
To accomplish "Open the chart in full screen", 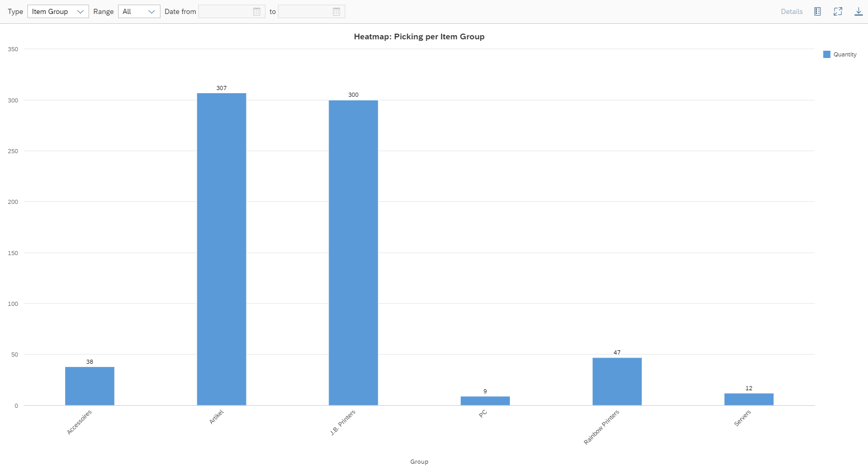I will click(838, 11).
